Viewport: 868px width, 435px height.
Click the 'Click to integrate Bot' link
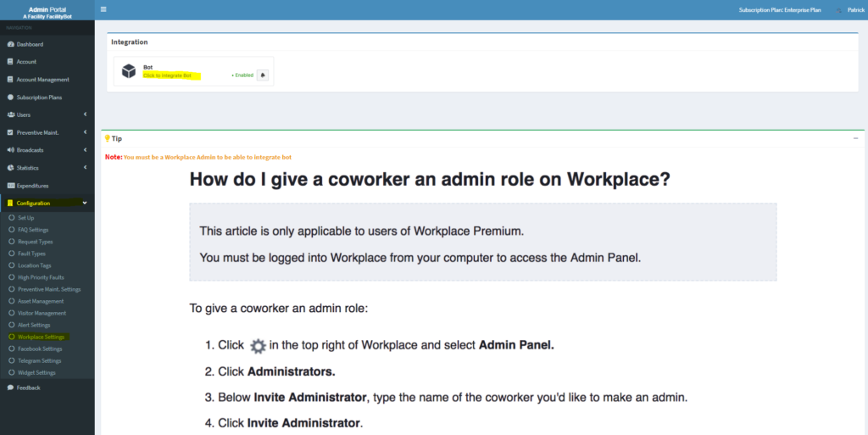point(167,75)
